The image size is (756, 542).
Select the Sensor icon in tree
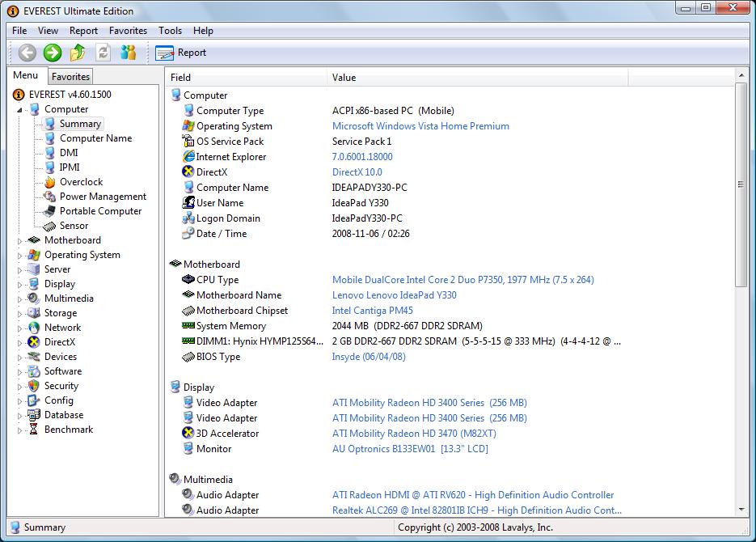click(x=49, y=226)
